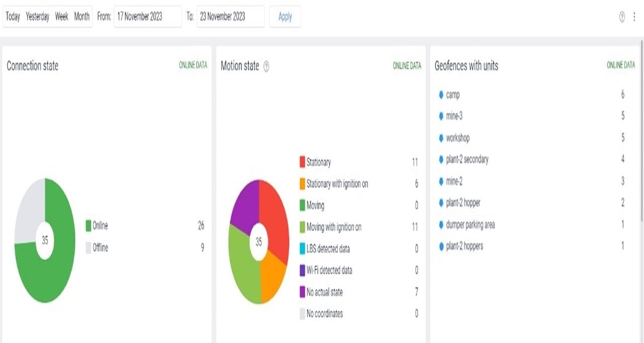Open the From date field
644x343 pixels.
click(x=147, y=17)
